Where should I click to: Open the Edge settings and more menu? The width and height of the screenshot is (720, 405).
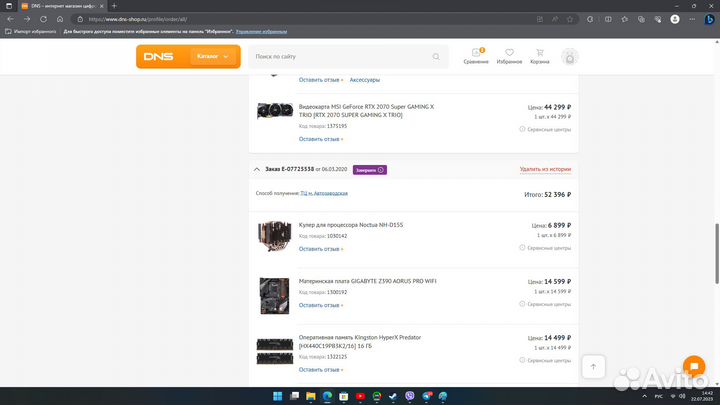point(692,19)
